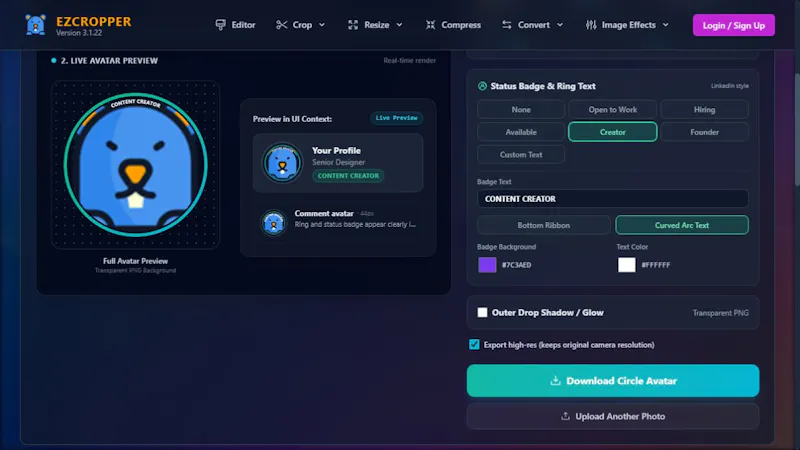Open the Convert menu label
This screenshot has width=800, height=450.
534,25
